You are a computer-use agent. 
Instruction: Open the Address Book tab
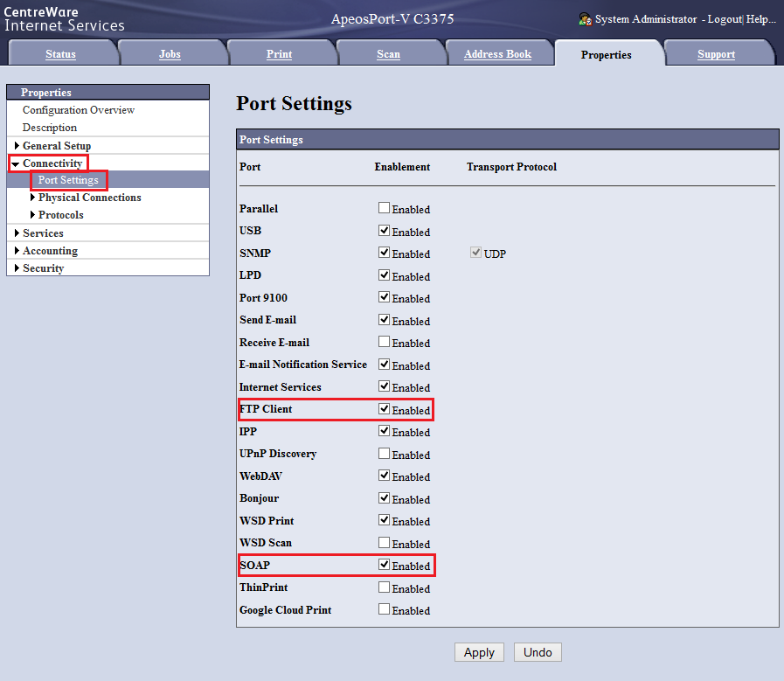[x=497, y=54]
